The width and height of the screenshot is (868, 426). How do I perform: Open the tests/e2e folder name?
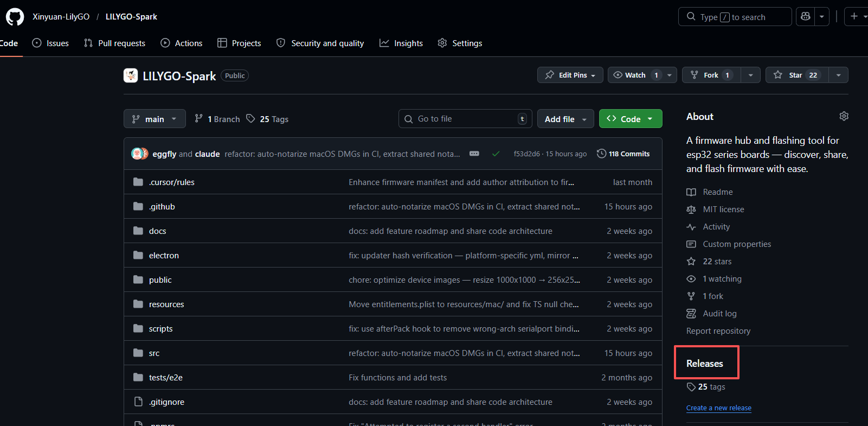[166, 378]
